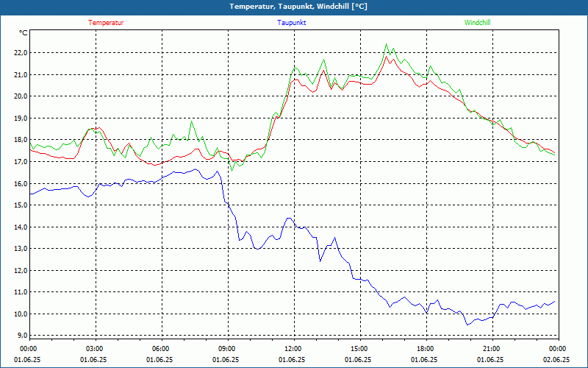The height and width of the screenshot is (368, 588).
Task: Select the red 'Temperatur' legend label
Action: (106, 23)
